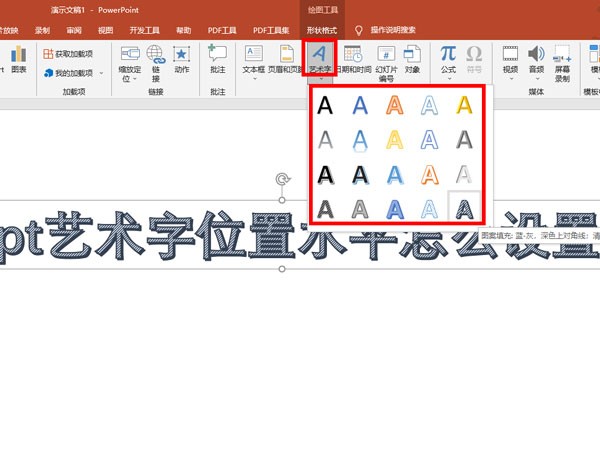Expand the My Add-ins (我的加载项) dropdown arrow
600x450 pixels.
(101, 73)
